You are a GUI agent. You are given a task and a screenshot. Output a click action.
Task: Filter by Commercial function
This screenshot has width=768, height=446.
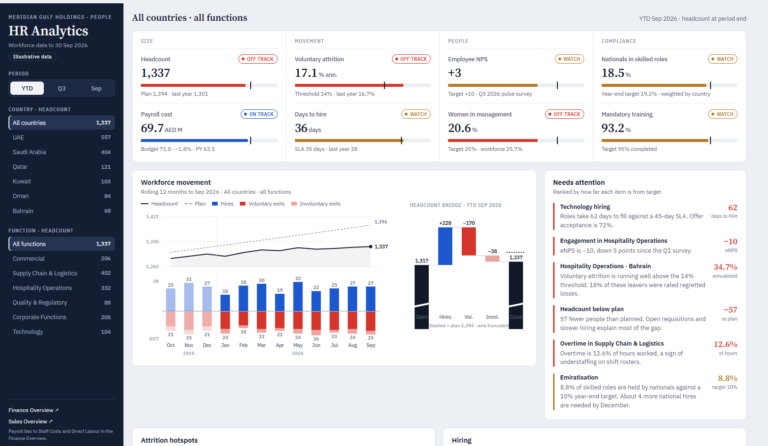tap(62, 258)
